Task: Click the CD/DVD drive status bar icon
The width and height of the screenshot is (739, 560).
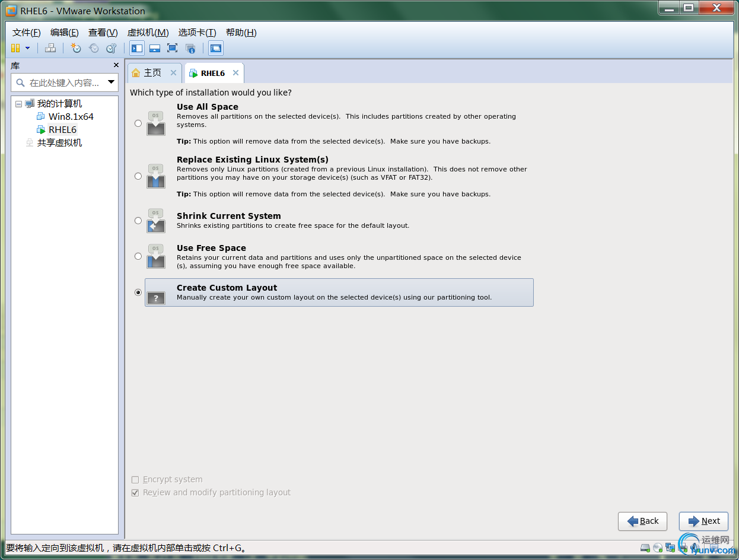Action: (658, 548)
